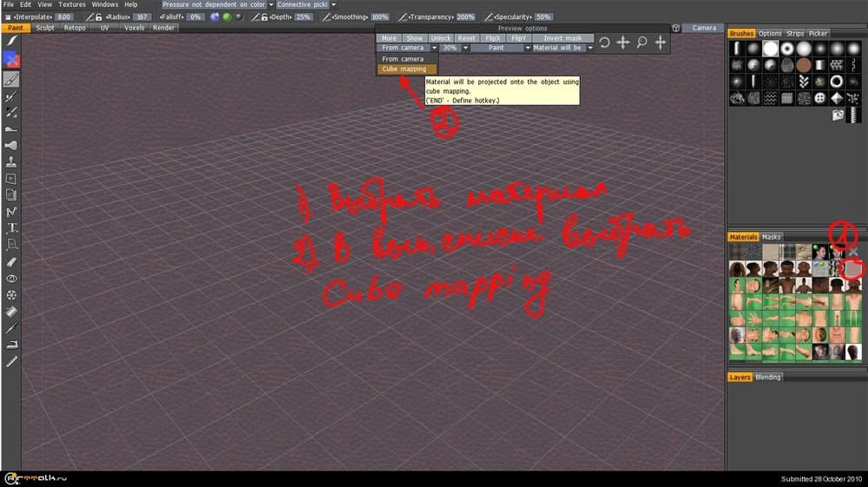Click the green sphere color swatch
Screen dimensions: 868x487
(226, 16)
